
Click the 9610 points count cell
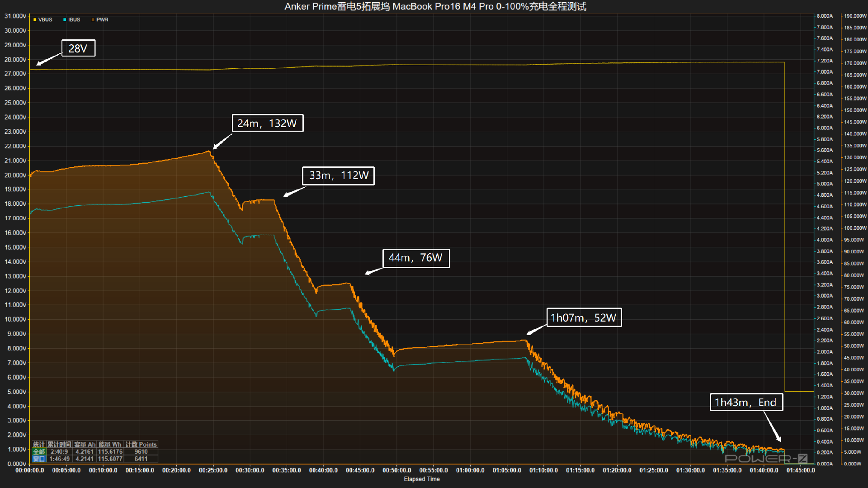141,452
